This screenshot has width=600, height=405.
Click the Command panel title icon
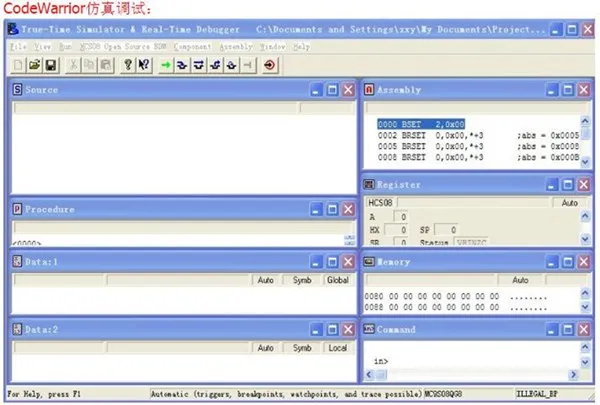(369, 329)
